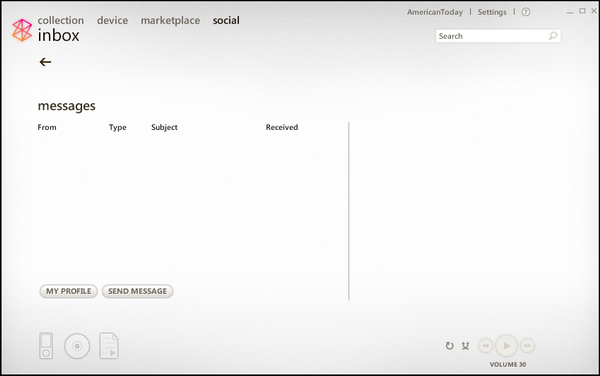This screenshot has width=600, height=376.
Task: Go back using the left arrow
Action: coord(45,62)
